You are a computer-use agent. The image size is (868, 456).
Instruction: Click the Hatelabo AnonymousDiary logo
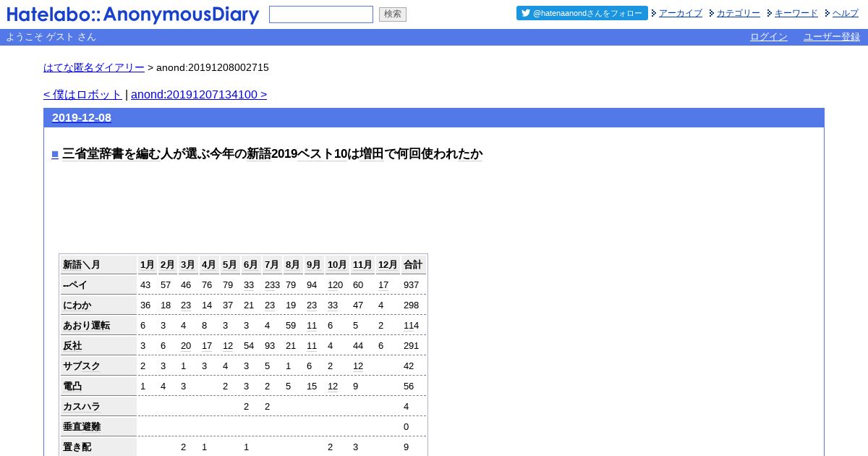pos(133,14)
